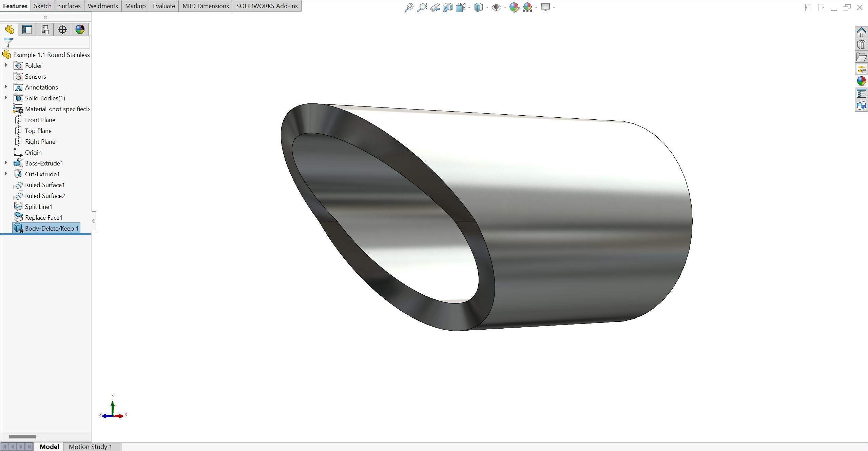The width and height of the screenshot is (868, 451).
Task: Click the Section View icon in toolbar
Action: (447, 7)
